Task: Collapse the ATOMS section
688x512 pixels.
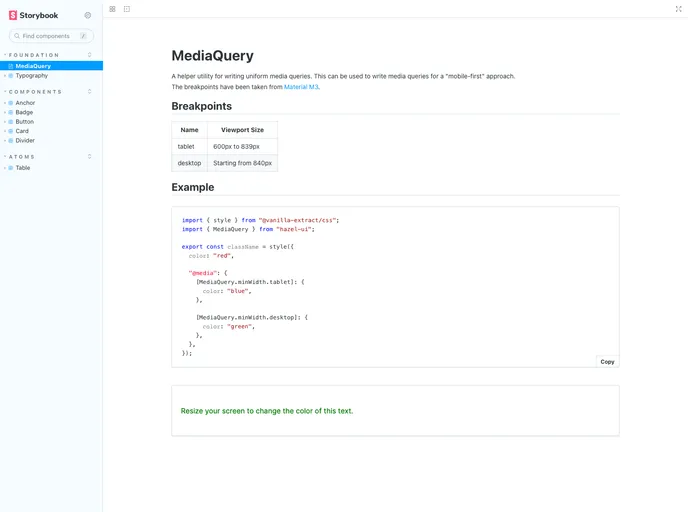Action: (x=22, y=157)
